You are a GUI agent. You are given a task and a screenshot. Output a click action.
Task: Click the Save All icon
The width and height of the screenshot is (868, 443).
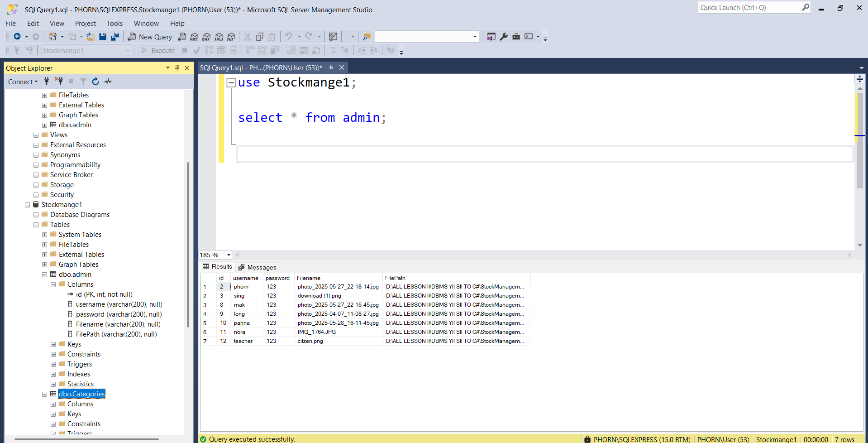pos(115,37)
